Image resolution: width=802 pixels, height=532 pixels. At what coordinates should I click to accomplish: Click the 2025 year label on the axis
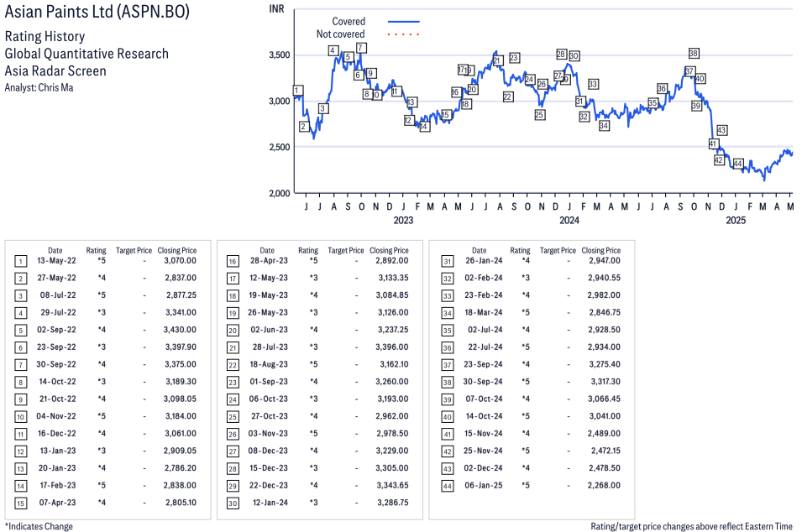click(x=736, y=220)
